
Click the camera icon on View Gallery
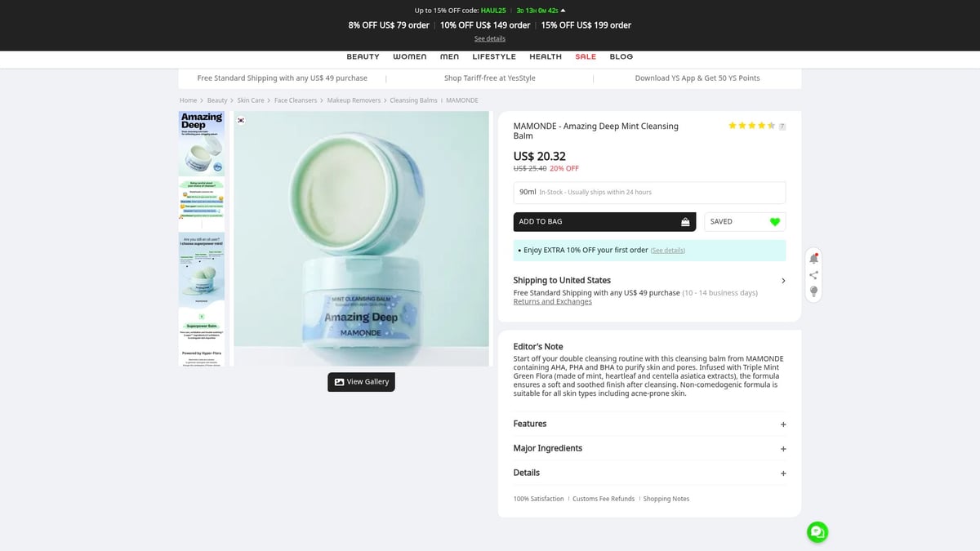click(x=338, y=381)
